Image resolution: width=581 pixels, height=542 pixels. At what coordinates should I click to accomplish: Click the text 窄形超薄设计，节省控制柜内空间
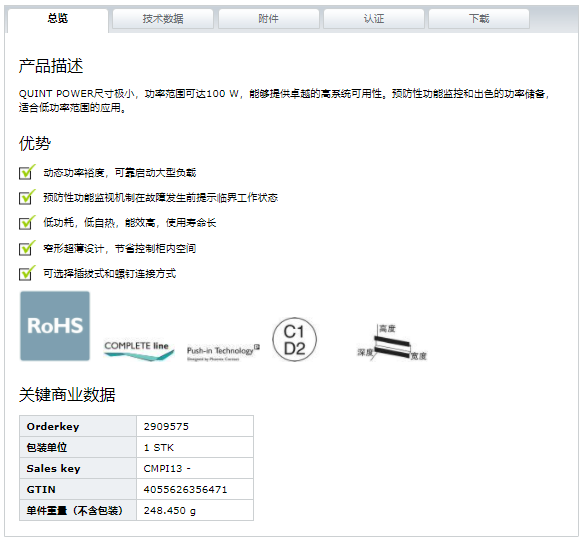120,248
